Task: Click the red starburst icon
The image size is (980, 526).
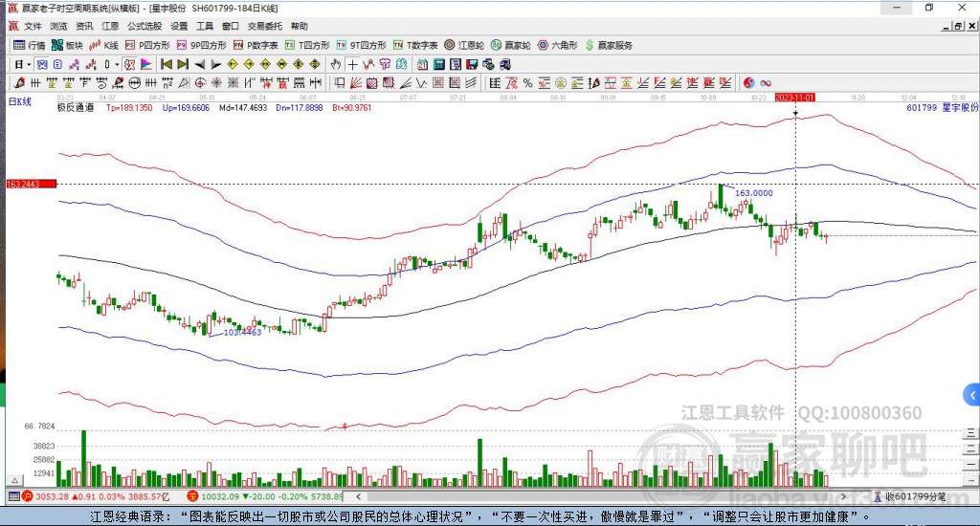Action: point(216,83)
